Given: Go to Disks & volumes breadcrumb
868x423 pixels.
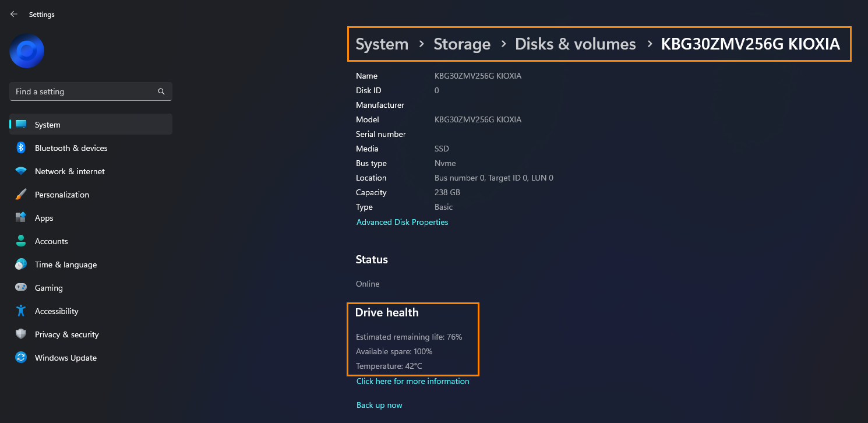Looking at the screenshot, I should pyautogui.click(x=576, y=44).
